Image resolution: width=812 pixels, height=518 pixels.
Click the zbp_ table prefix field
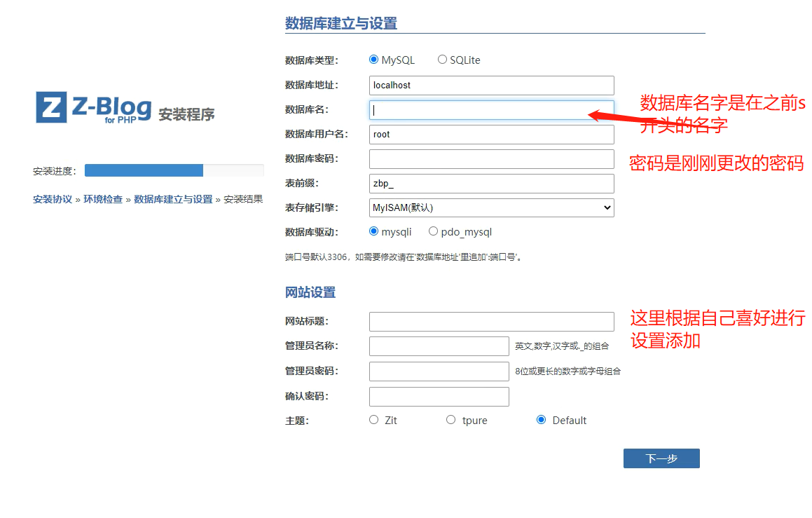[x=490, y=183]
